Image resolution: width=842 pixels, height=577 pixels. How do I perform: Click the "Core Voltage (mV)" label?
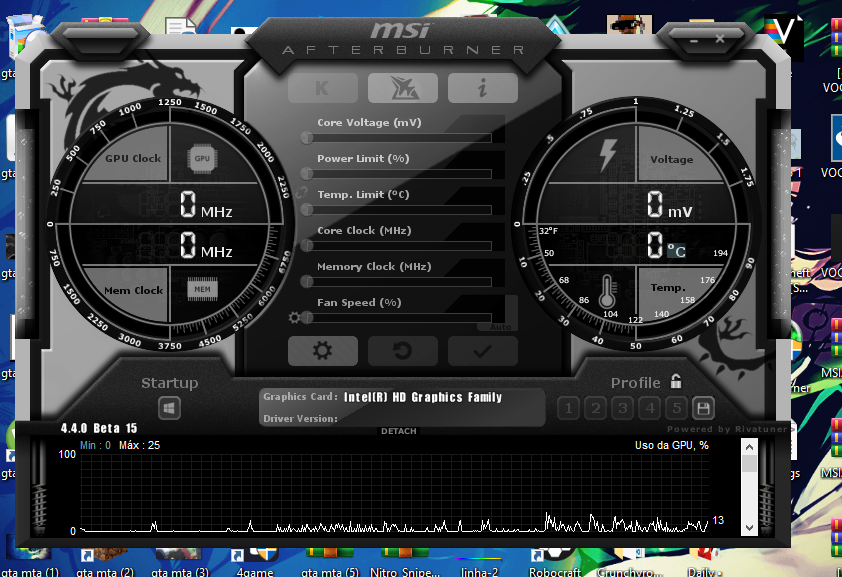(x=369, y=123)
